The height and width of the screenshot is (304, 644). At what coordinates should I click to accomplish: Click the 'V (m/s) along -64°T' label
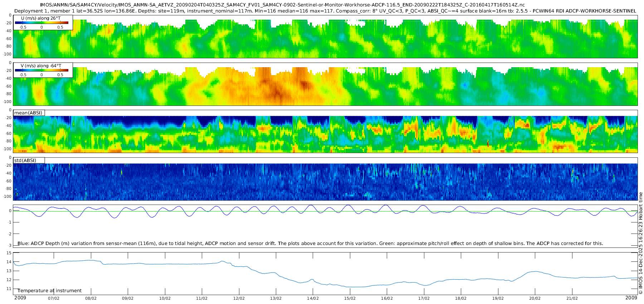click(41, 66)
